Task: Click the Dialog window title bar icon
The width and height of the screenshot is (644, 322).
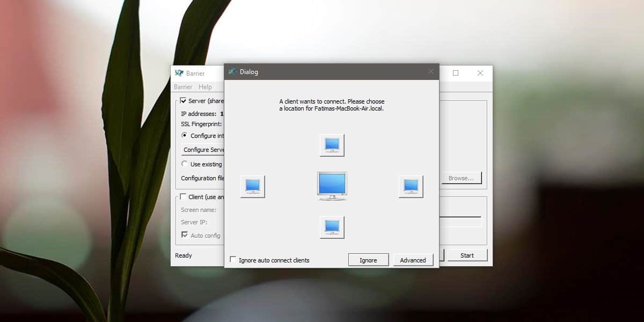Action: [232, 72]
